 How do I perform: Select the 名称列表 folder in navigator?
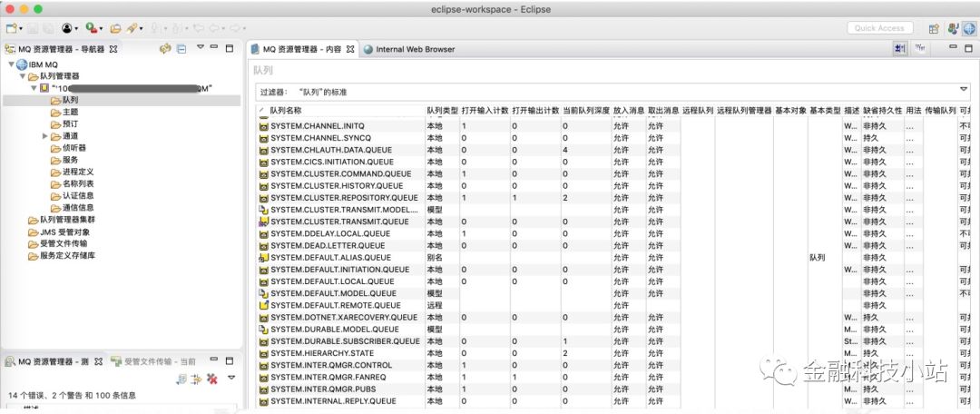[72, 184]
